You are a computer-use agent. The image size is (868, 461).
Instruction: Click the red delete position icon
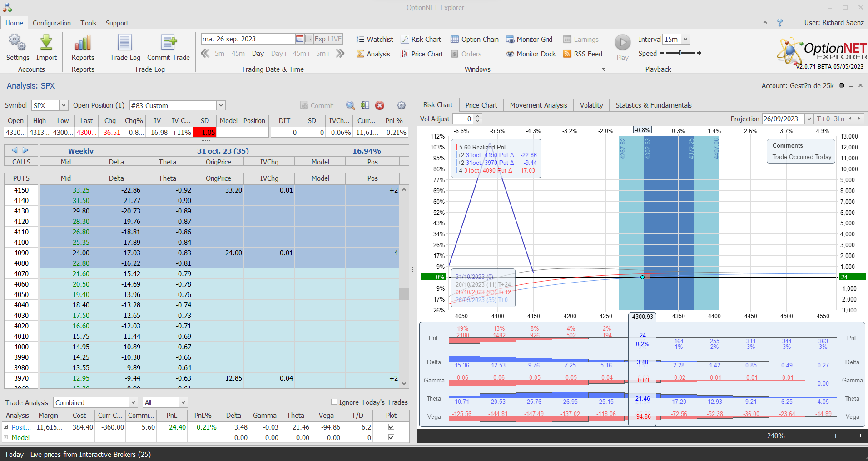click(380, 105)
